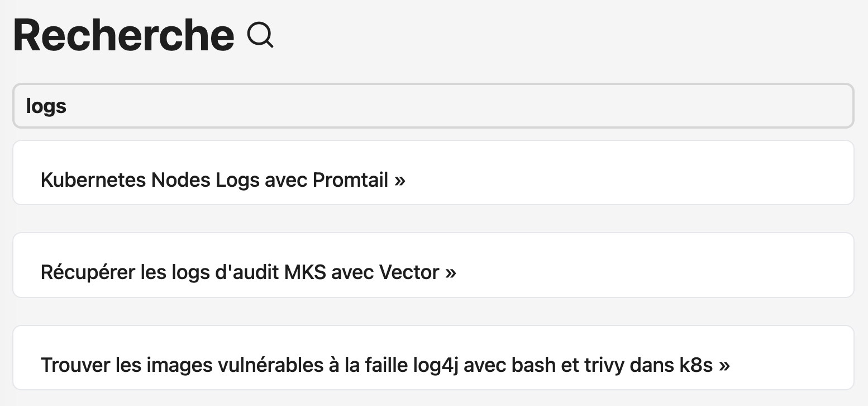Click the » chevron on the log4j result
The width and height of the screenshot is (868, 406).
[723, 365]
